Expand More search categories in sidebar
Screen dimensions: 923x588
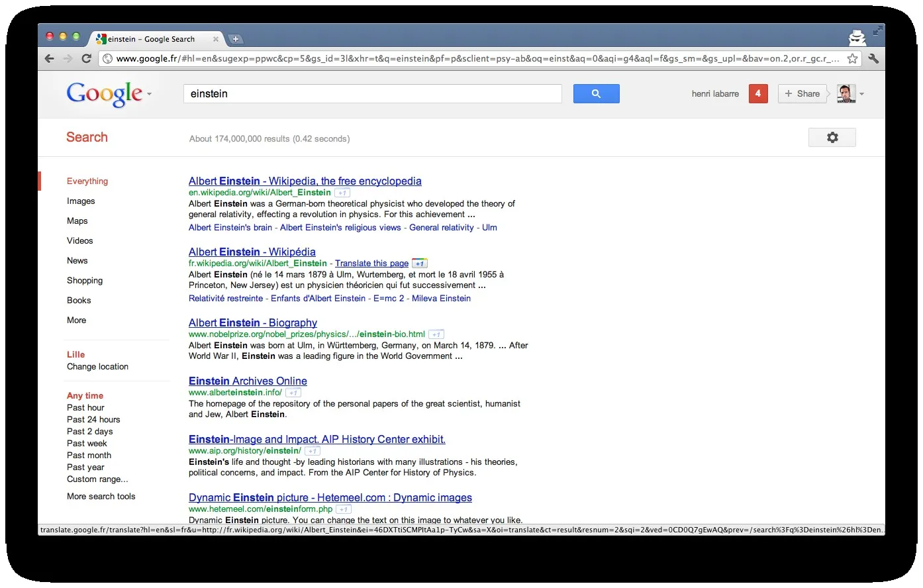(76, 320)
